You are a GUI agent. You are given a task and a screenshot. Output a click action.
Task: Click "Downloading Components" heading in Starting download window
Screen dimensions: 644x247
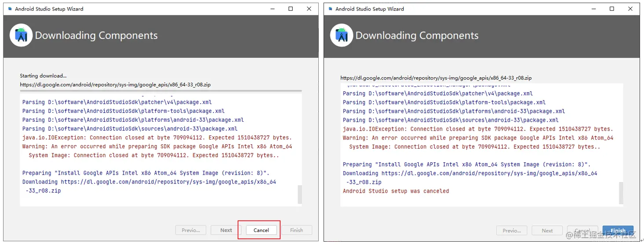coord(96,36)
